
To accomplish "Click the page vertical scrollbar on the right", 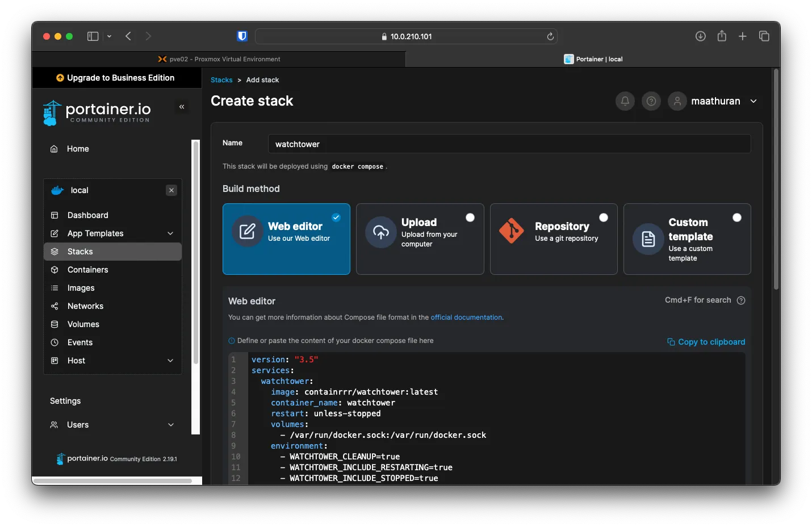I will 776,179.
